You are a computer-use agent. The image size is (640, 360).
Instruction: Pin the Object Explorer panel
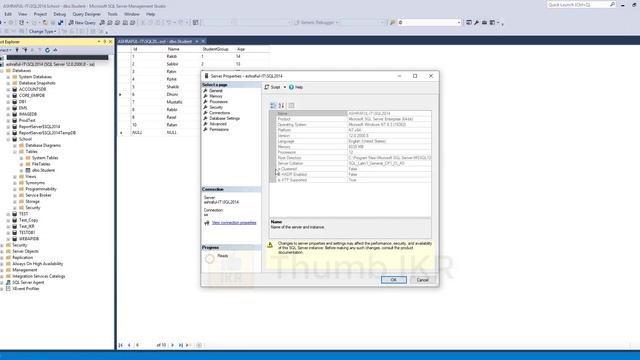tap(104, 42)
